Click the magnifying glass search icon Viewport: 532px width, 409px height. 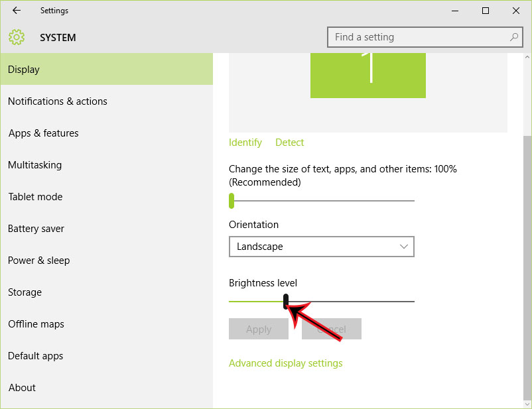pos(514,37)
